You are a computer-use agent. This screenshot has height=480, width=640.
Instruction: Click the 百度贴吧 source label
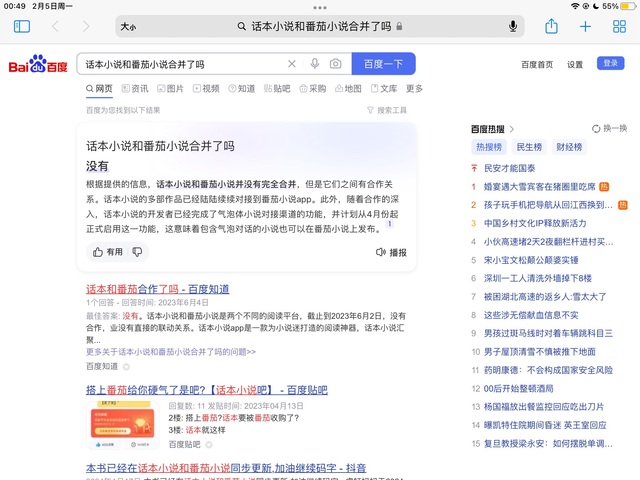point(184,444)
